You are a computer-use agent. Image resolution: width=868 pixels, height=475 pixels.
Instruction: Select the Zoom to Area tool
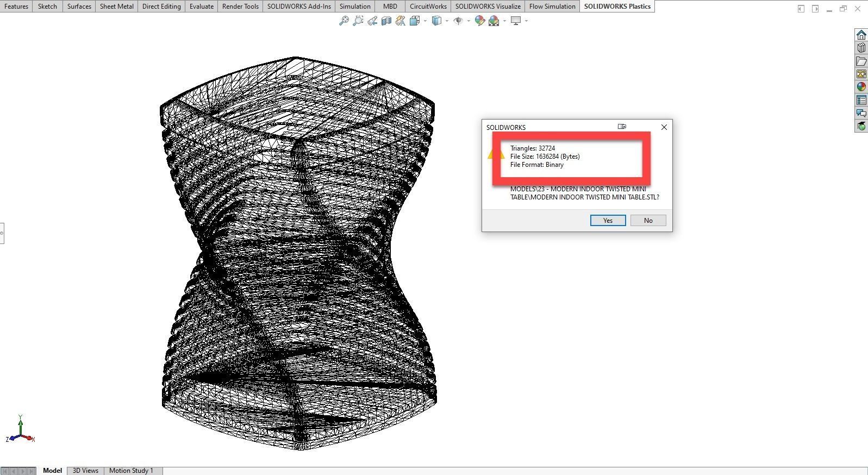[358, 21]
